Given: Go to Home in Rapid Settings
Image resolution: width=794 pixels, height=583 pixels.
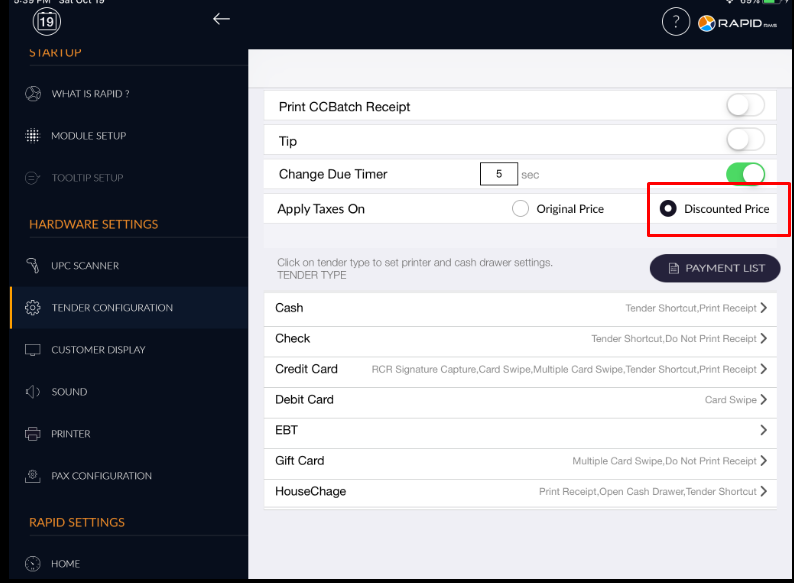Looking at the screenshot, I should 65,564.
